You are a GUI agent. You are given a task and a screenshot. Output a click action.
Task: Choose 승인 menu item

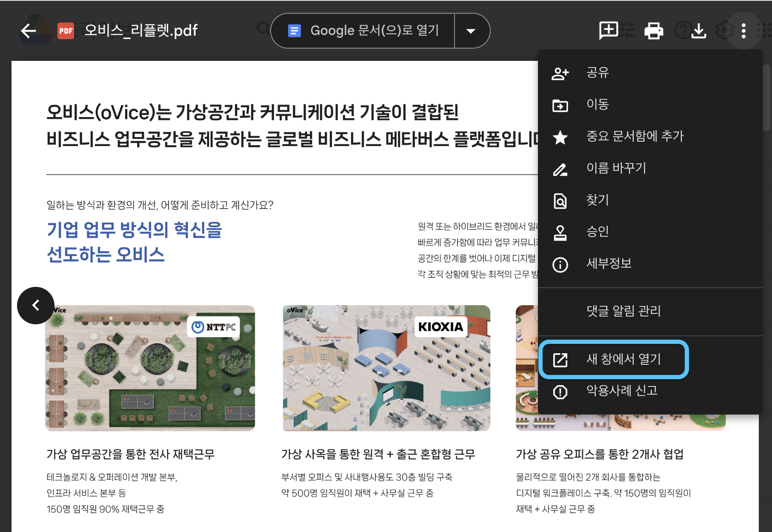tap(650, 232)
